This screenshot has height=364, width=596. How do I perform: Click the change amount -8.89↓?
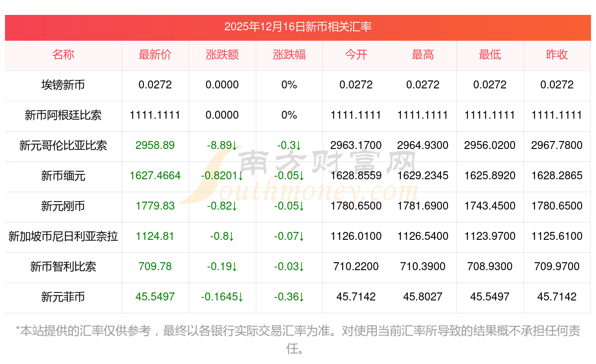(222, 146)
